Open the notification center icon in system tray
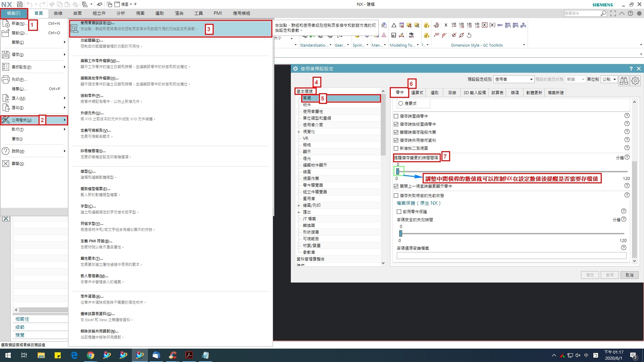Image resolution: width=644 pixels, height=362 pixels. tap(633, 356)
